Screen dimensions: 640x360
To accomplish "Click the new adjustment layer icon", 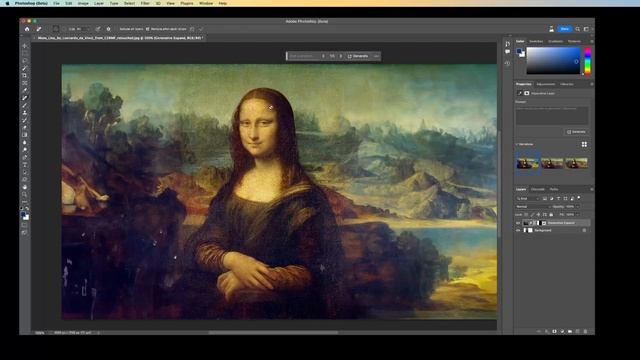I will click(x=562, y=331).
